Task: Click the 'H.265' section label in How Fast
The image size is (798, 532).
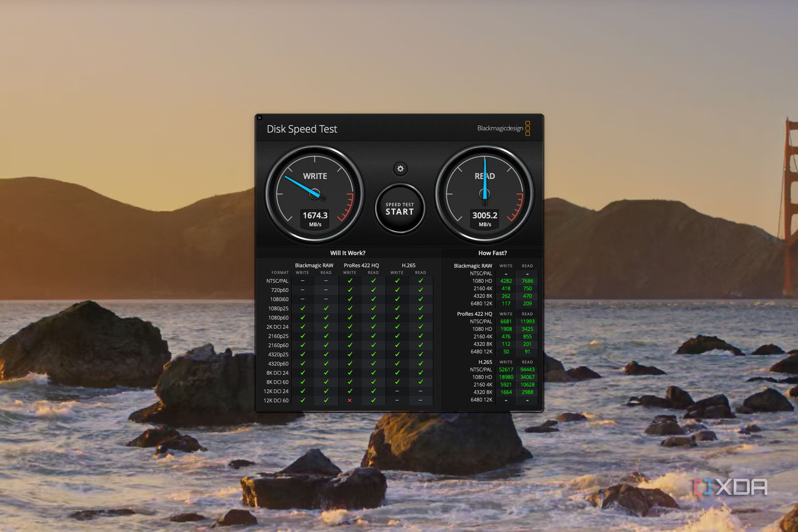Action: (x=485, y=362)
